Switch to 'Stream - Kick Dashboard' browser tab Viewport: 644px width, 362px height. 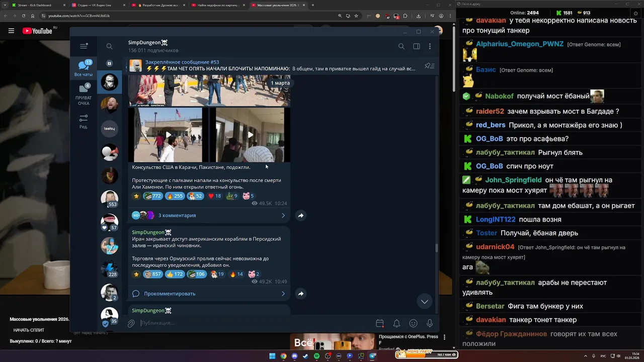pos(38,5)
